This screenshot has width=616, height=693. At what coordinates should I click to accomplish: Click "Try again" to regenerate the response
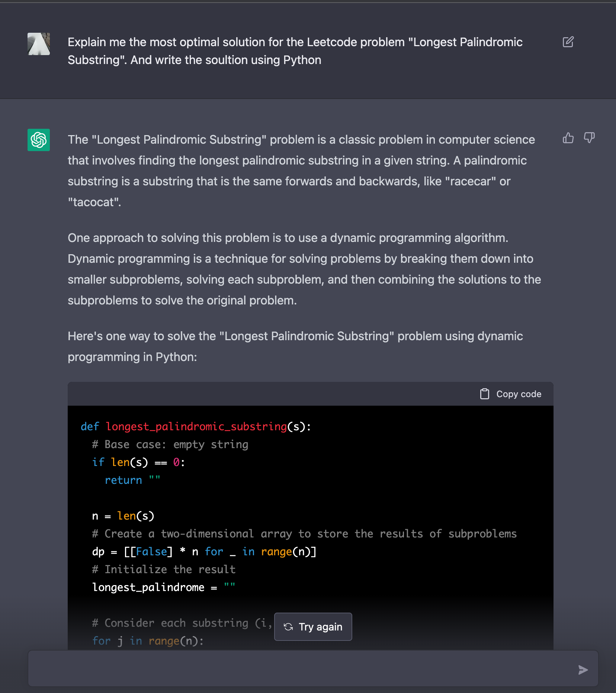(313, 627)
